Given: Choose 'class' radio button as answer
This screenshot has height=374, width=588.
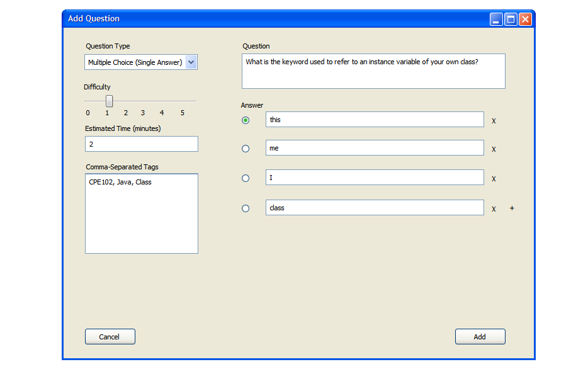Looking at the screenshot, I should point(246,208).
